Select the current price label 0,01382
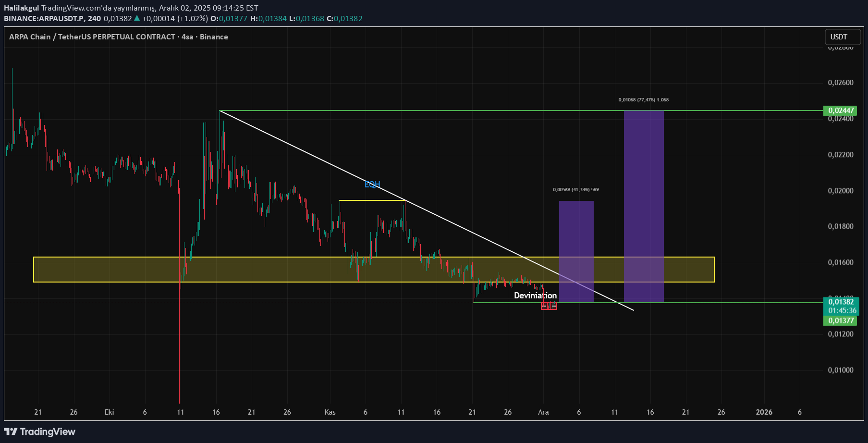Screen dimensions: 868x443 pyautogui.click(x=841, y=302)
